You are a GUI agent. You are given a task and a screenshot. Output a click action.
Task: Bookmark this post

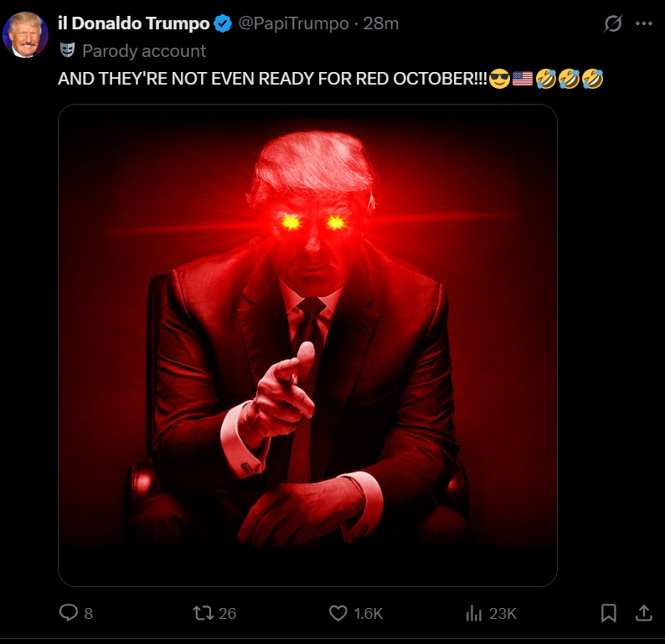pos(609,613)
